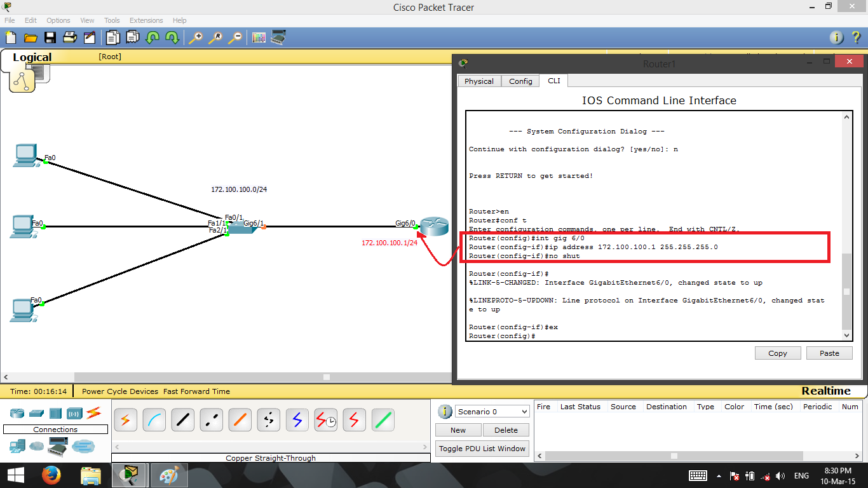Click the Print icon in the toolbar
868x488 pixels.
pyautogui.click(x=70, y=37)
